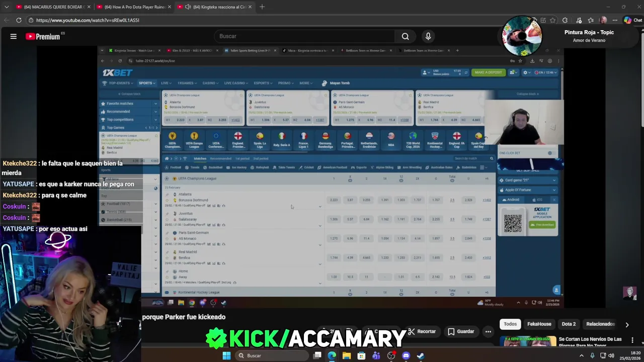Reload the page with the browser refresh icon

pos(19,20)
